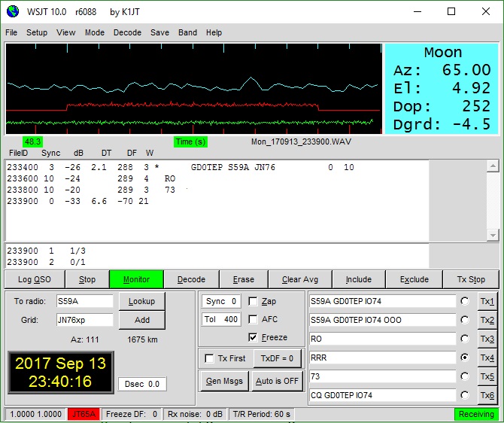This screenshot has width=504, height=423.
Task: Toggle the Auto is OFF button
Action: point(276,381)
